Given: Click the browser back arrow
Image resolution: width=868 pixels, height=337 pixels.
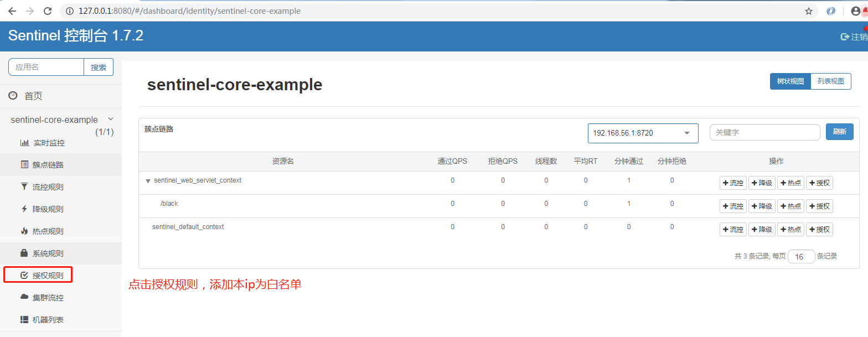Looking at the screenshot, I should pyautogui.click(x=12, y=11).
